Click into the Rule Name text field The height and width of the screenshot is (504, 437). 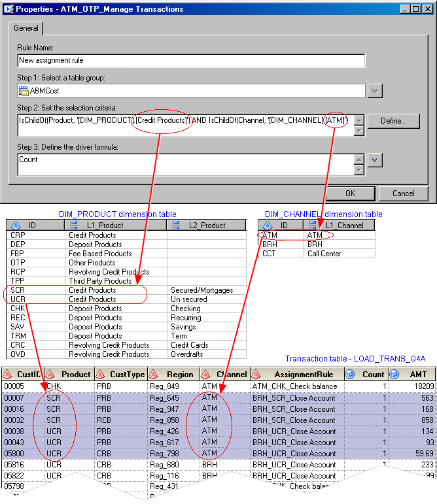click(191, 60)
